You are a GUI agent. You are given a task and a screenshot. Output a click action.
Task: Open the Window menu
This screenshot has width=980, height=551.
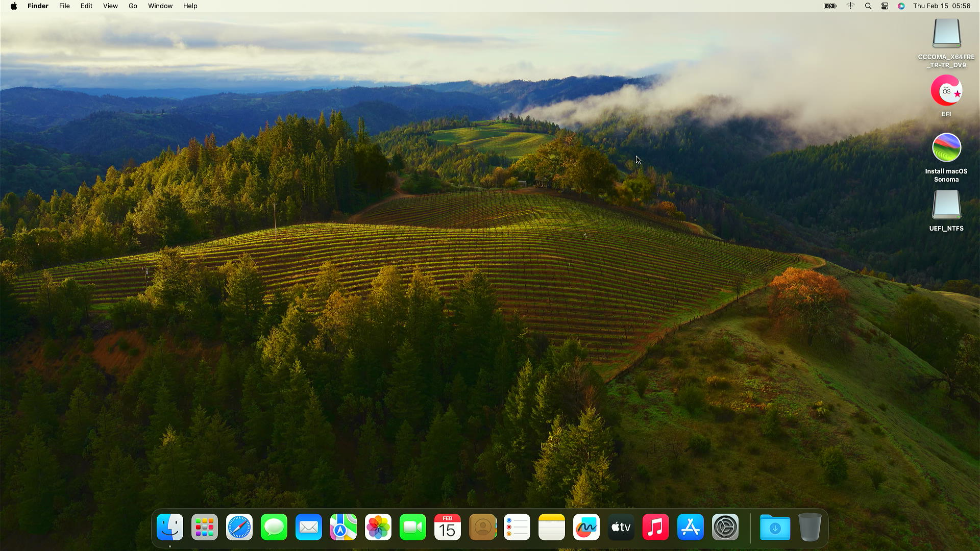pyautogui.click(x=160, y=6)
